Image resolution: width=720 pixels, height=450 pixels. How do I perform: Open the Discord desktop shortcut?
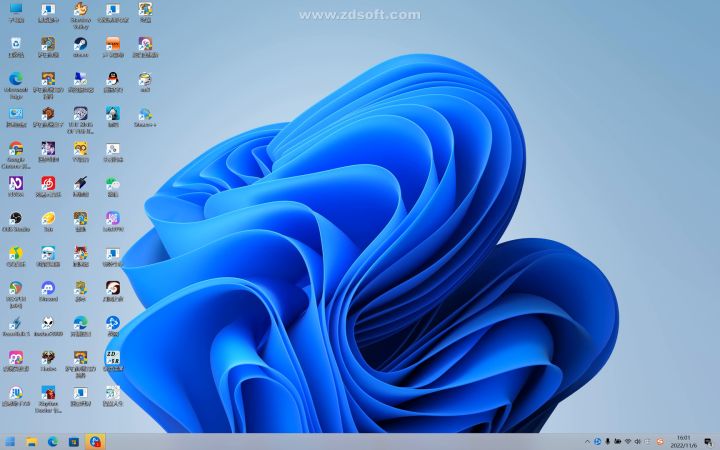pyautogui.click(x=48, y=292)
